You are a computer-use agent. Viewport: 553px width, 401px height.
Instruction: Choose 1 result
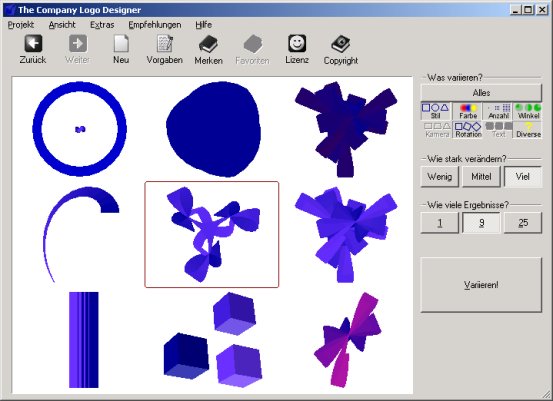pos(439,223)
